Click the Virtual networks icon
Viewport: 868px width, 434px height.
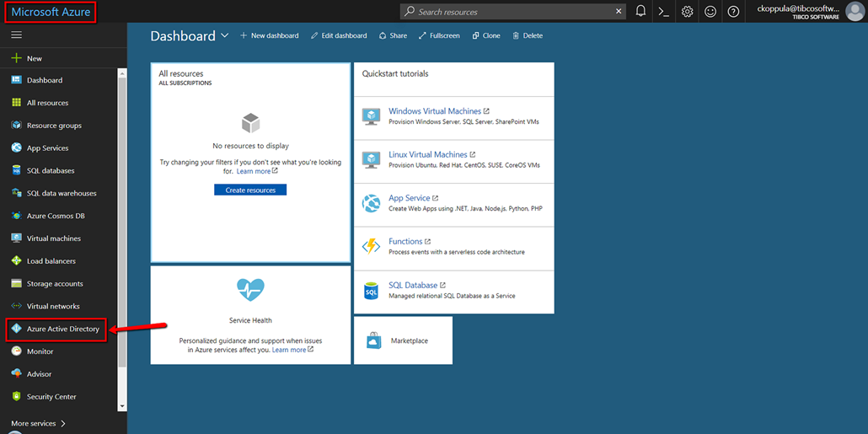(x=17, y=306)
